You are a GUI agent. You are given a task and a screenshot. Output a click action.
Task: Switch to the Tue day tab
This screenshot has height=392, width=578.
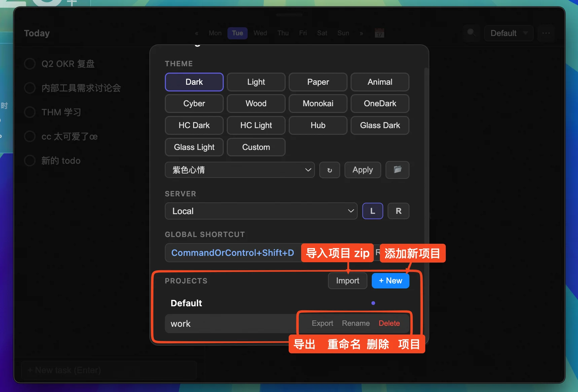point(238,33)
